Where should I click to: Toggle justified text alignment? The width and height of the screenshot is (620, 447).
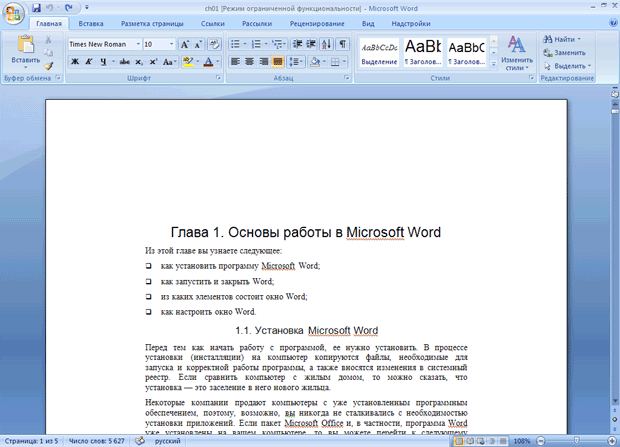[x=278, y=62]
